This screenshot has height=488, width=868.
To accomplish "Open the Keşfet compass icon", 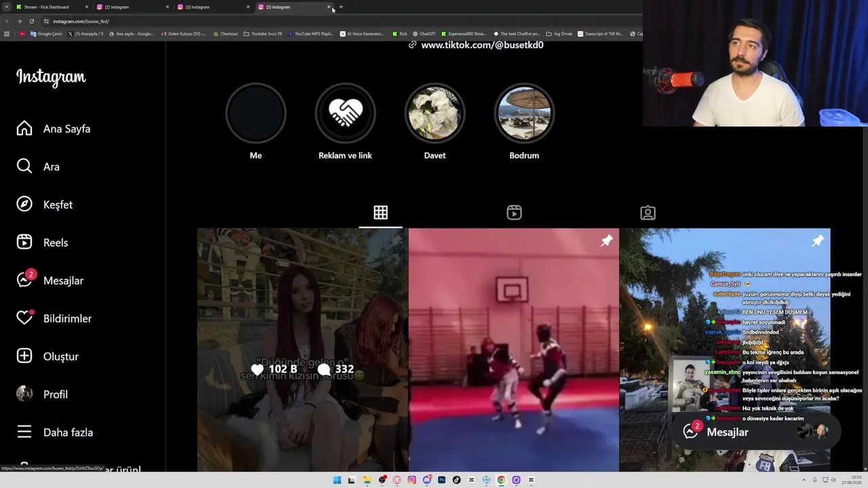I will click(x=24, y=205).
